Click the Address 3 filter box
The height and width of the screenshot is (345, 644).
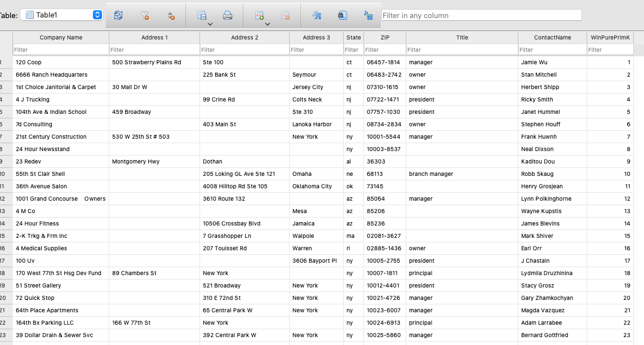[316, 50]
